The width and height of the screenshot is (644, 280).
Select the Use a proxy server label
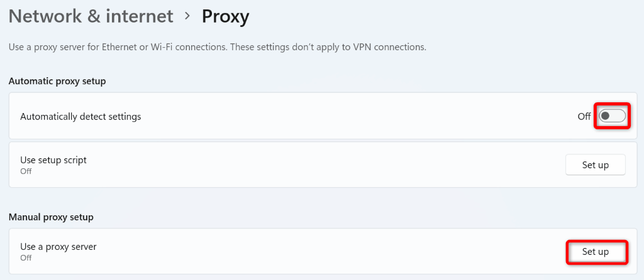58,247
